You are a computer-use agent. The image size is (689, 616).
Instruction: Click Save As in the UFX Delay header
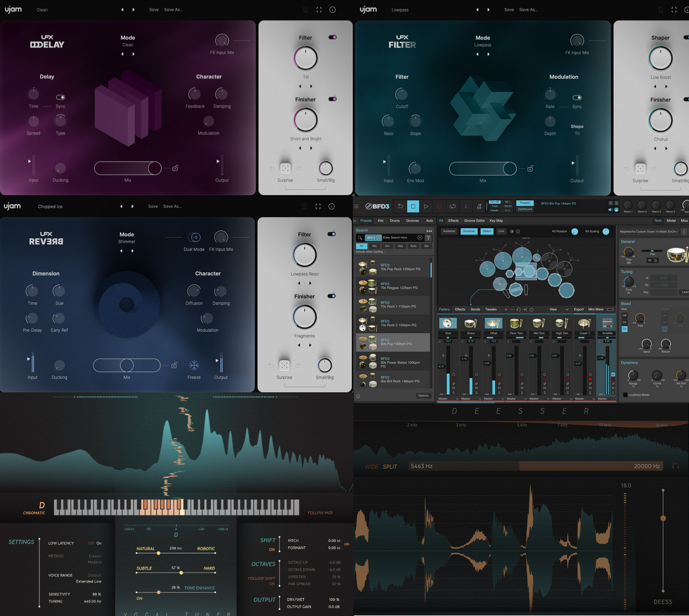pyautogui.click(x=173, y=10)
